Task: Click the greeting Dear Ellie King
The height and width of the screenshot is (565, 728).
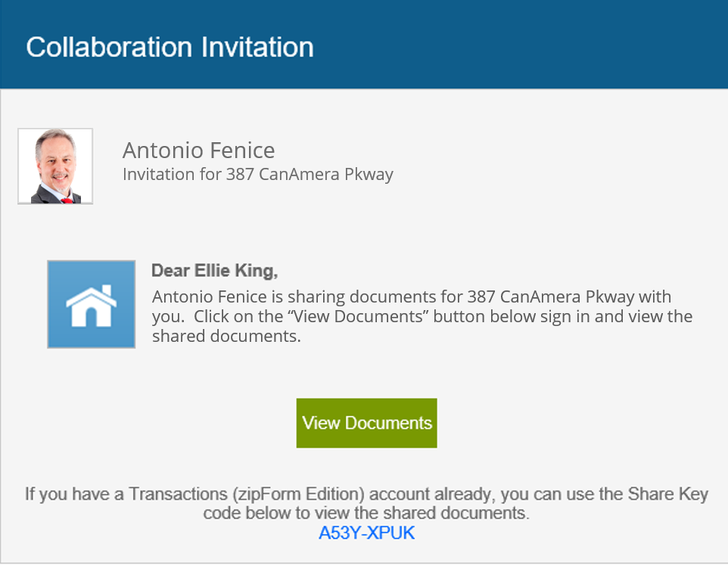Action: [213, 270]
